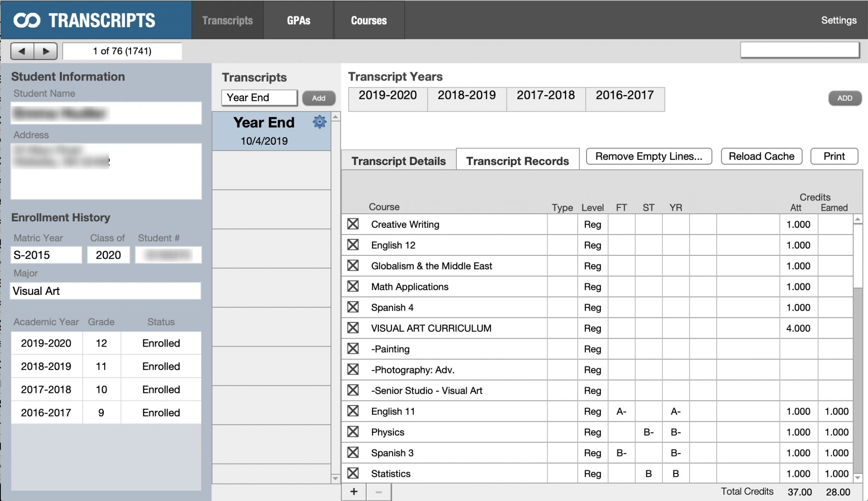This screenshot has height=501, width=868.
Task: Click the Statistics ST grade B
Action: coord(648,474)
